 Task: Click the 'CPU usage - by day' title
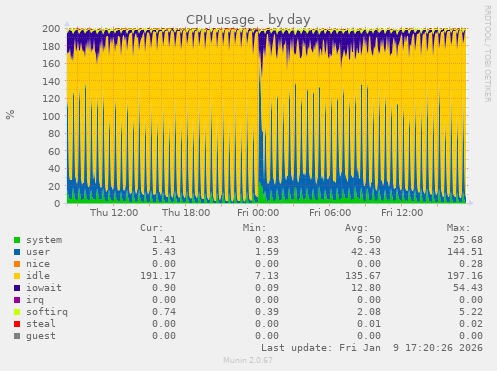[248, 20]
